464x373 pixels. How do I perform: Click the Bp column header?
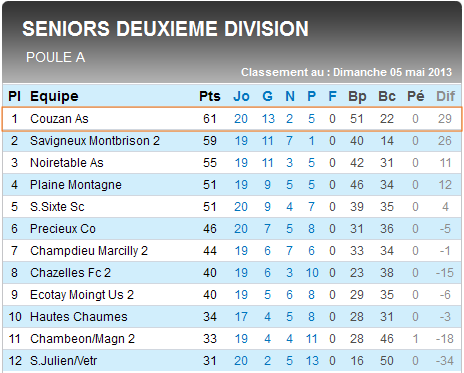pyautogui.click(x=357, y=97)
